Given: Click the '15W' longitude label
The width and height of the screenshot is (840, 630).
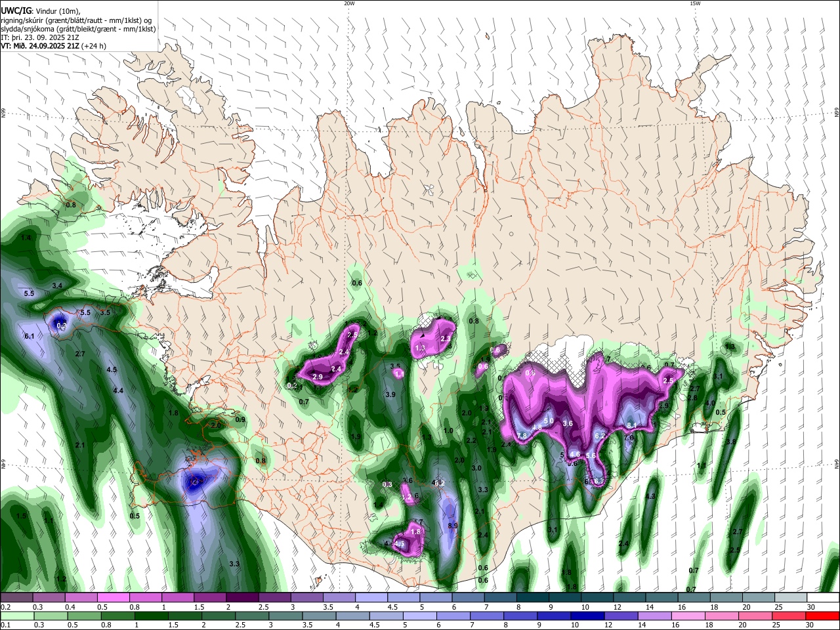Looking at the screenshot, I should point(695,3).
